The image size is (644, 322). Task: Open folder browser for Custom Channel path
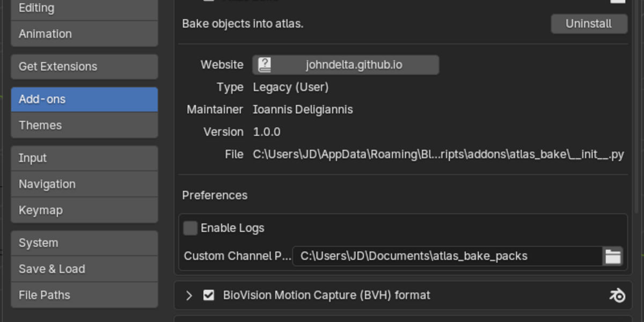click(x=613, y=256)
